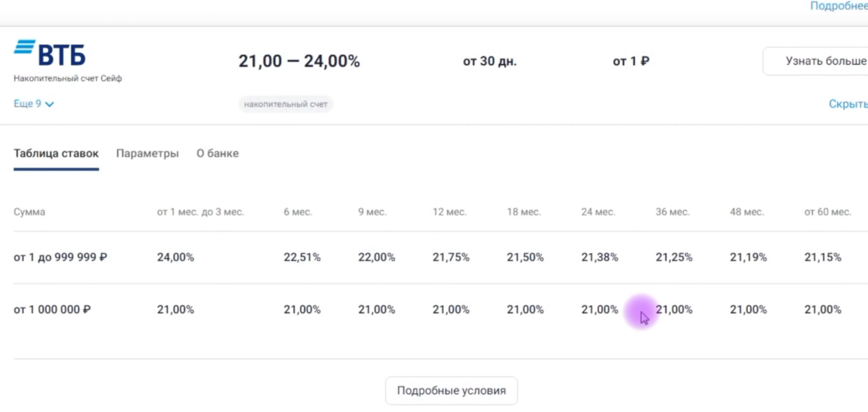Click the "36 мес." column header

673,212
